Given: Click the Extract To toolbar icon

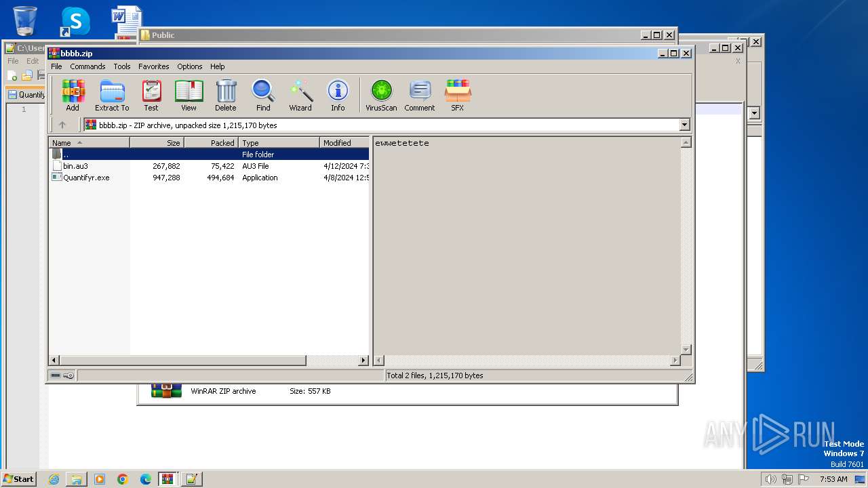Looking at the screenshot, I should pos(112,95).
